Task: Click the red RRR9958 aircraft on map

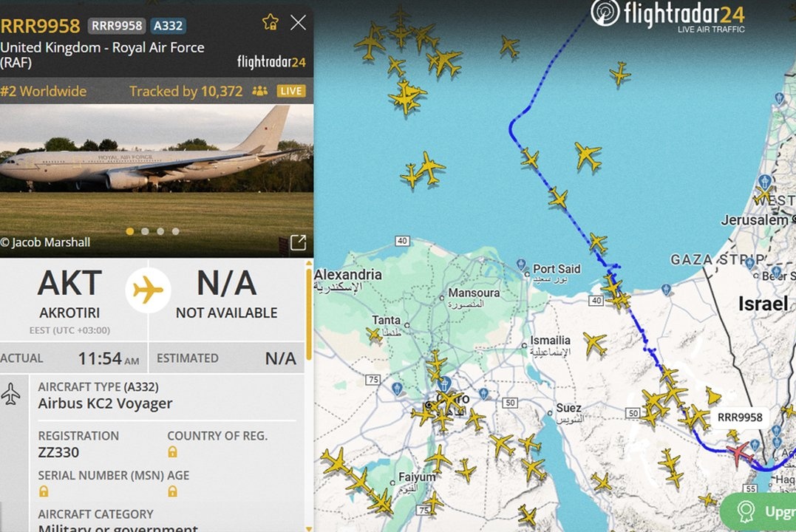Action: 738,452
